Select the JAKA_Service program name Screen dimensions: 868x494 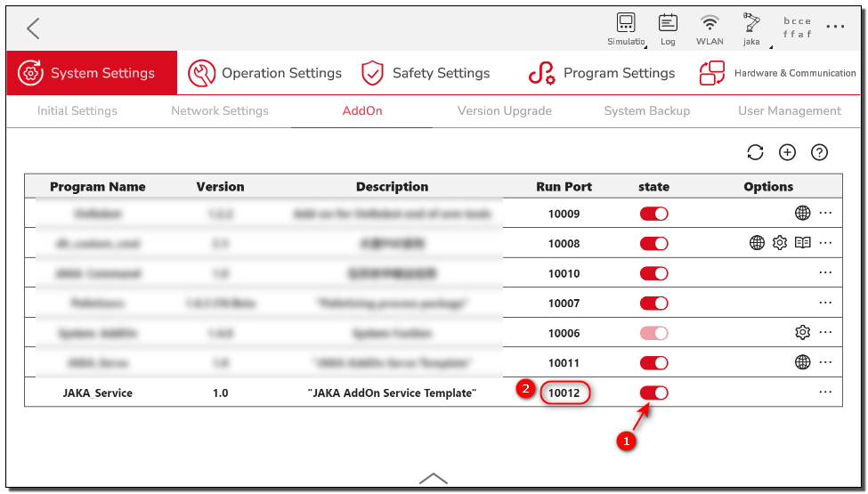pos(97,393)
